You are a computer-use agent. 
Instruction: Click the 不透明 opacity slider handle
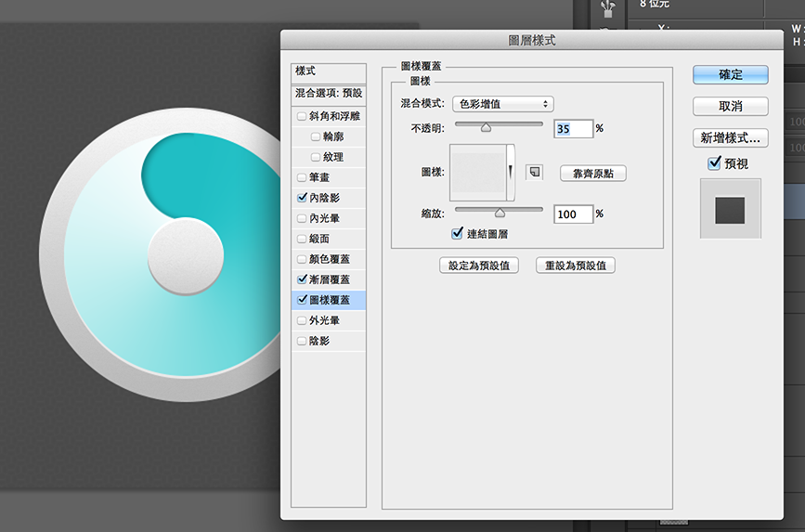point(485,129)
